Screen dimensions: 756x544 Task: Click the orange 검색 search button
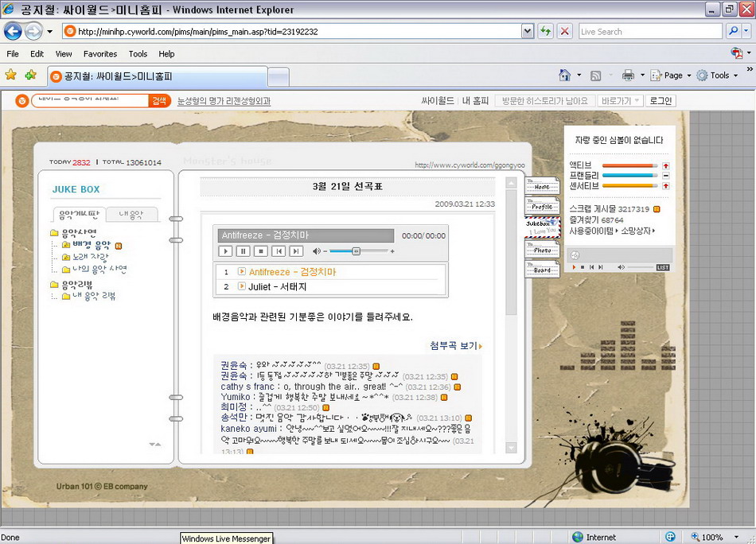point(159,101)
